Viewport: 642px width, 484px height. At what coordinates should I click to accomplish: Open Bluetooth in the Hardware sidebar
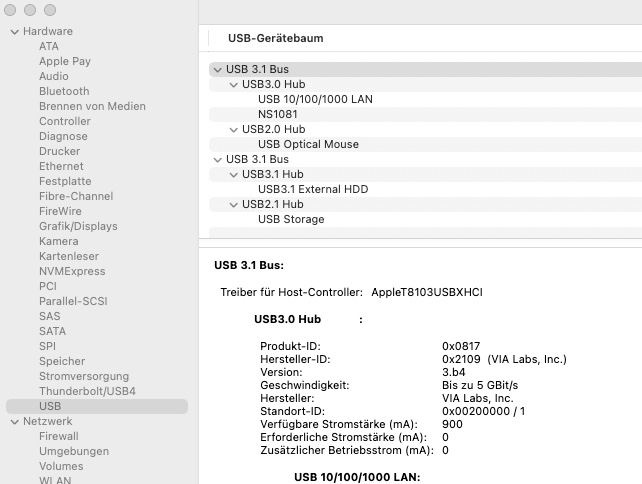coord(64,92)
